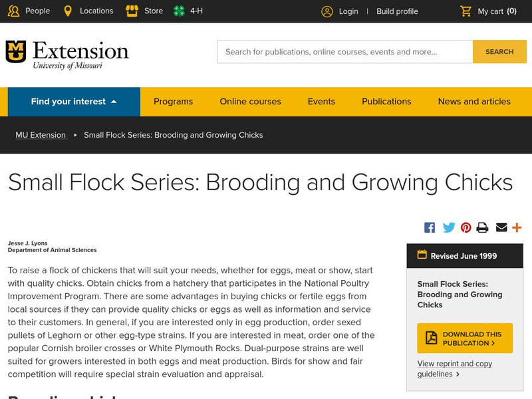Click Download This Publication button
The image size is (532, 399).
click(x=465, y=338)
